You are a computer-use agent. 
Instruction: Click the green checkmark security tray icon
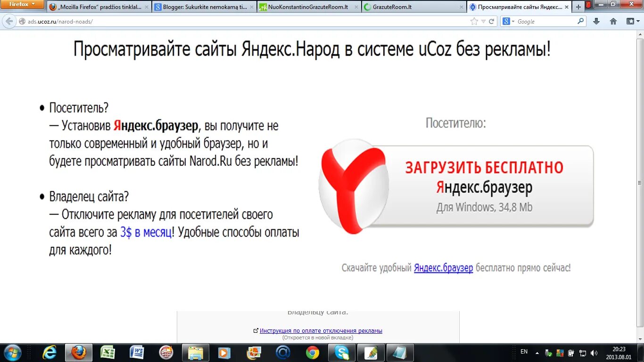[x=549, y=353]
